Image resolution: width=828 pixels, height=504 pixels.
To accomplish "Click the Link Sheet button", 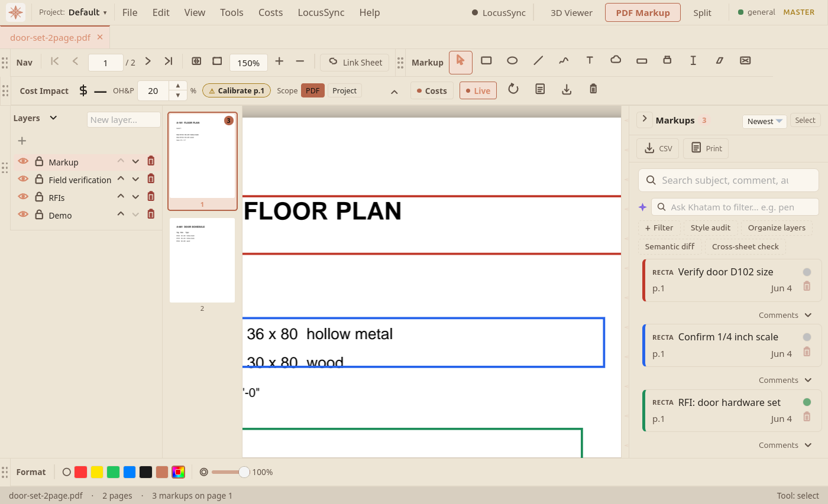I will 355,62.
